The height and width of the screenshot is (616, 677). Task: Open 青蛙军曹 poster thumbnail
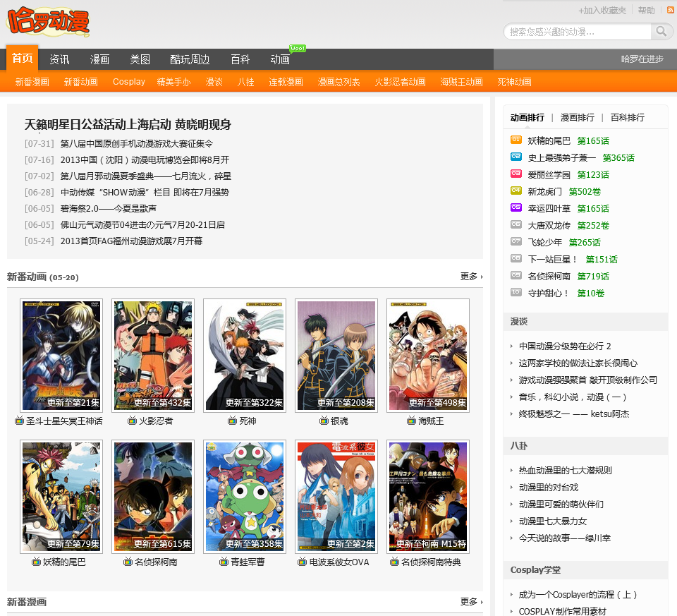tap(245, 496)
